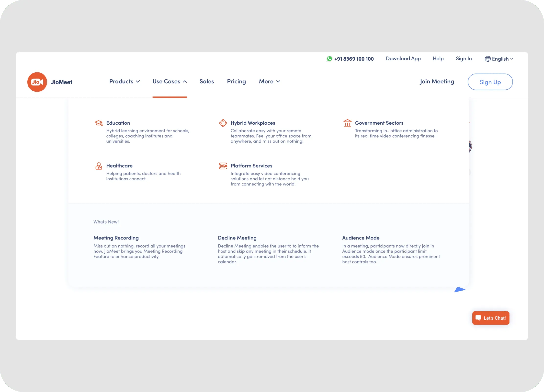
Task: Switch to the Sales section
Action: tap(207, 82)
